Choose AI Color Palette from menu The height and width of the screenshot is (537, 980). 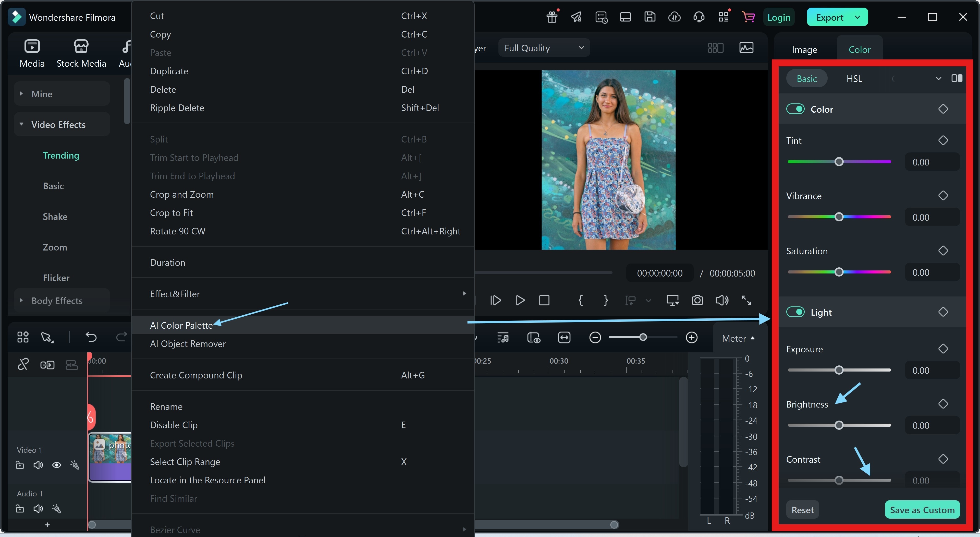(303, 325)
